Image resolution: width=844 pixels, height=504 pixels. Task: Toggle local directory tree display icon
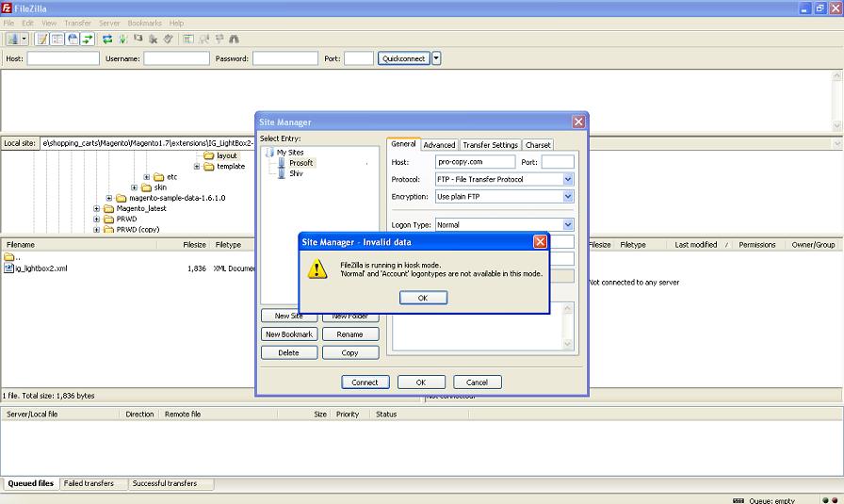pyautogui.click(x=57, y=39)
